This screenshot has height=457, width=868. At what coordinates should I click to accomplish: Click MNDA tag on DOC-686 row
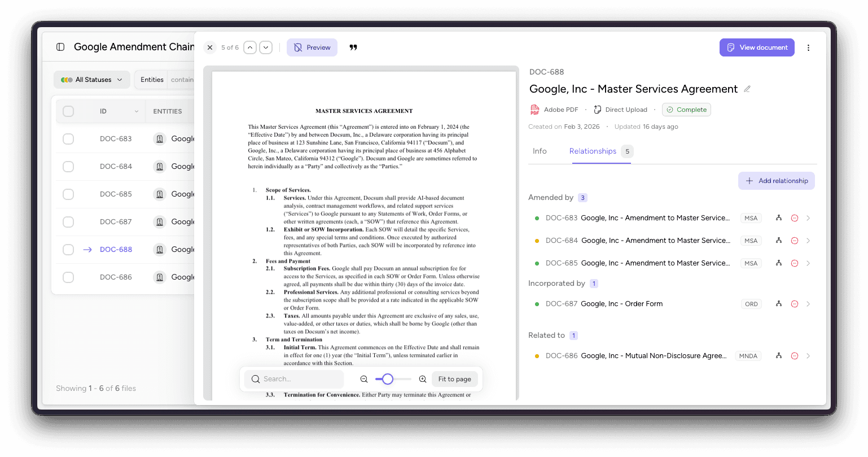(x=748, y=356)
